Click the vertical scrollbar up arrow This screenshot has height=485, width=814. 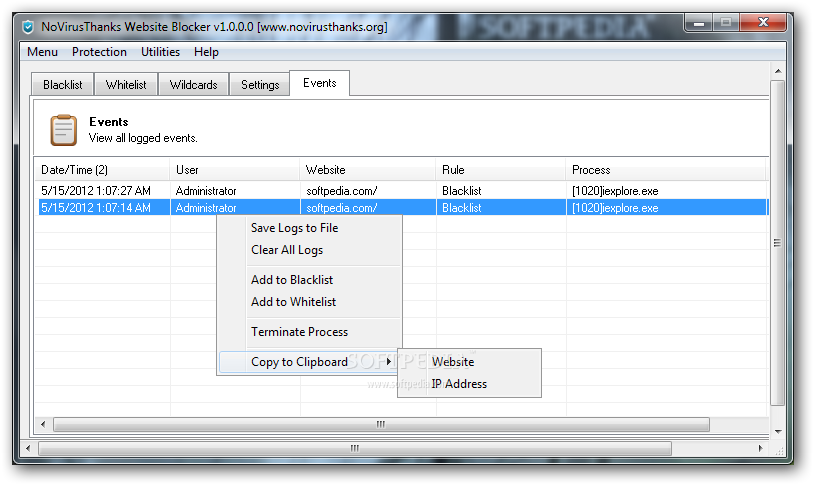pyautogui.click(x=778, y=71)
